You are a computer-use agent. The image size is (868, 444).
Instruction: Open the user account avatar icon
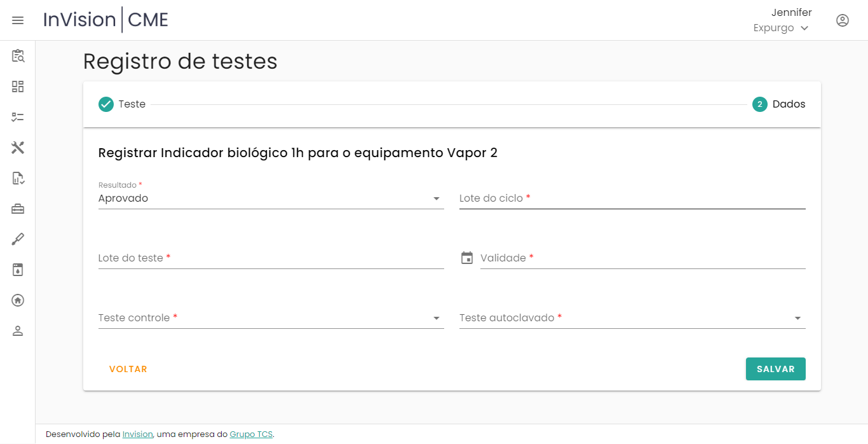click(x=843, y=20)
